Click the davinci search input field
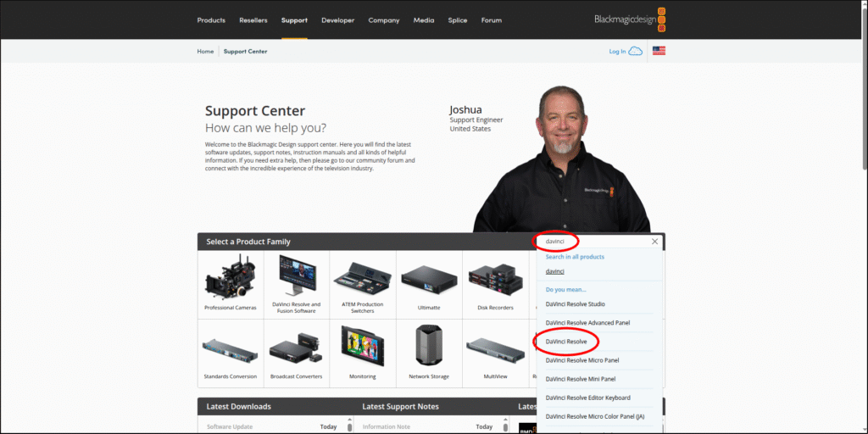This screenshot has height=434, width=868. [x=593, y=242]
